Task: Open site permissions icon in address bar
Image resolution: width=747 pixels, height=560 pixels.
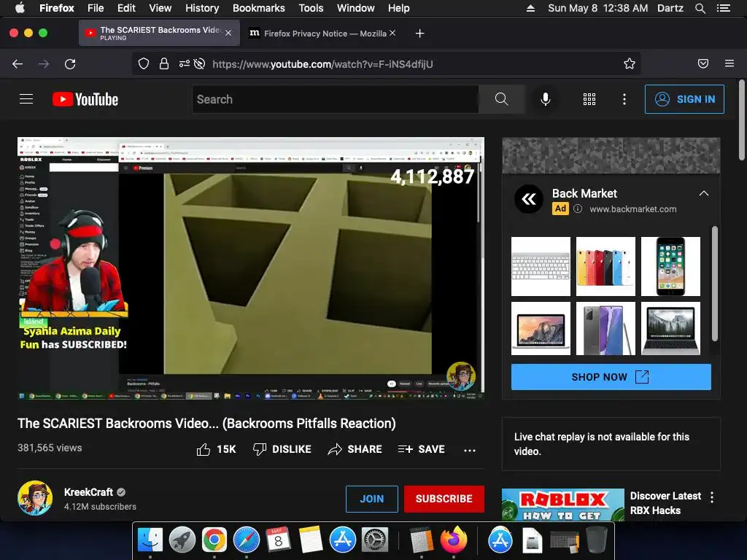Action: [x=184, y=64]
